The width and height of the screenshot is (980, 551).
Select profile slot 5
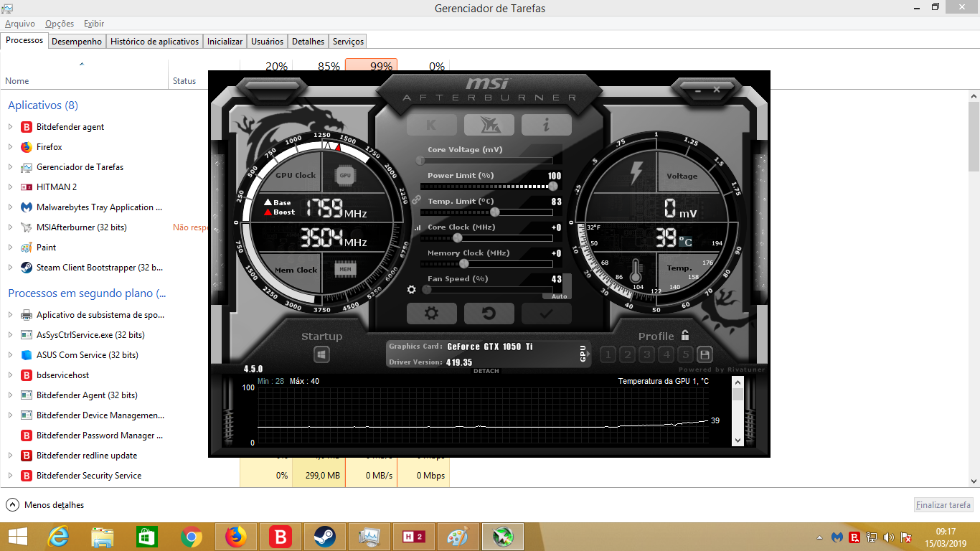coord(686,354)
